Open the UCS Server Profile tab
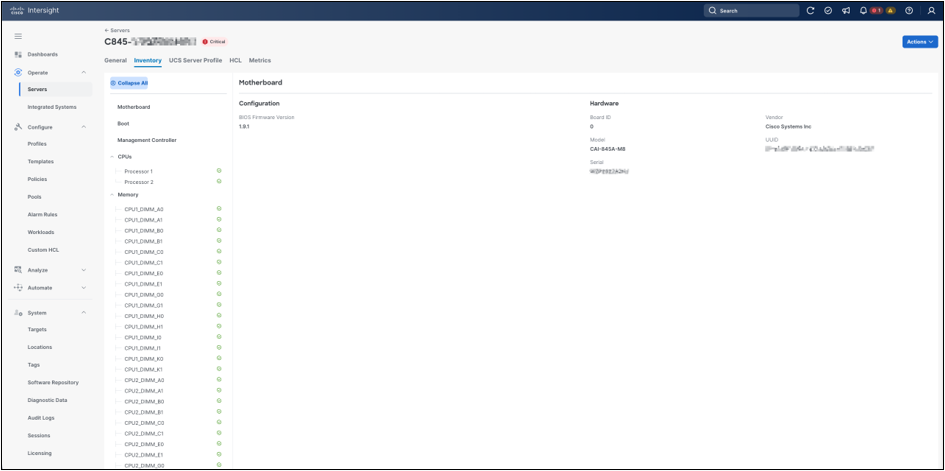Screen dimensions: 945x471 click(x=195, y=60)
